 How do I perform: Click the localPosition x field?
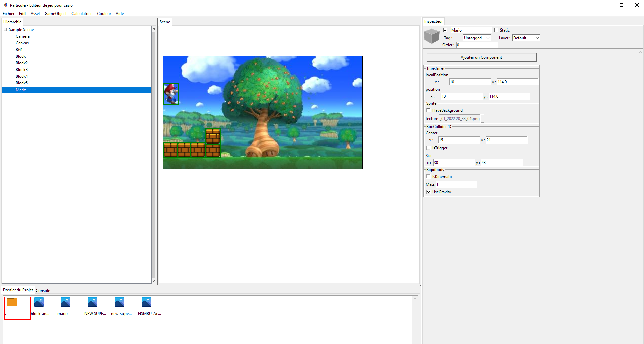[x=470, y=82]
